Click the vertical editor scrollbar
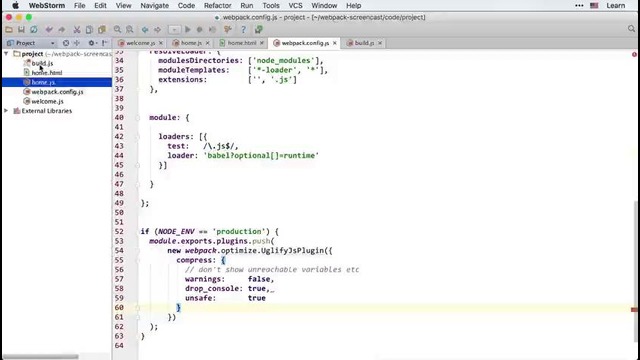Screen dimensions: 640x360 point(637,271)
